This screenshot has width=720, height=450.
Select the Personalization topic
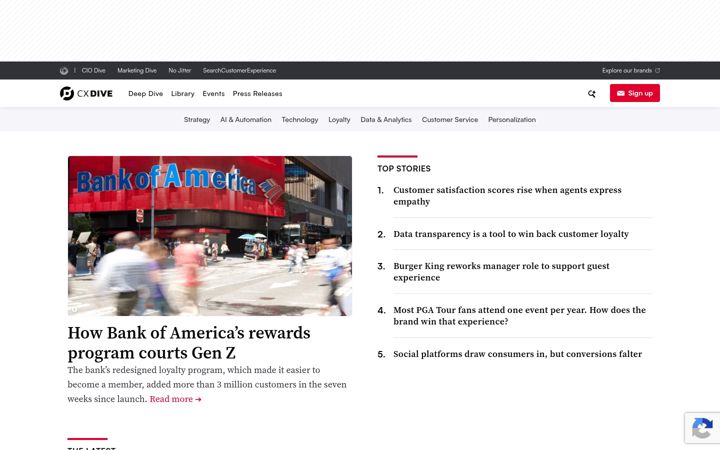(512, 120)
